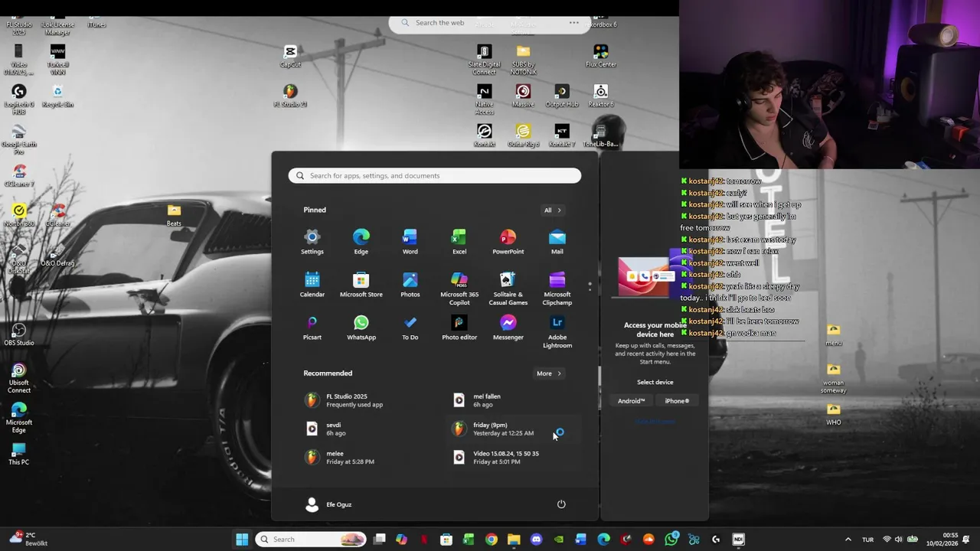Open WhatsApp from pinned apps
This screenshot has height=551, width=980.
(x=361, y=328)
